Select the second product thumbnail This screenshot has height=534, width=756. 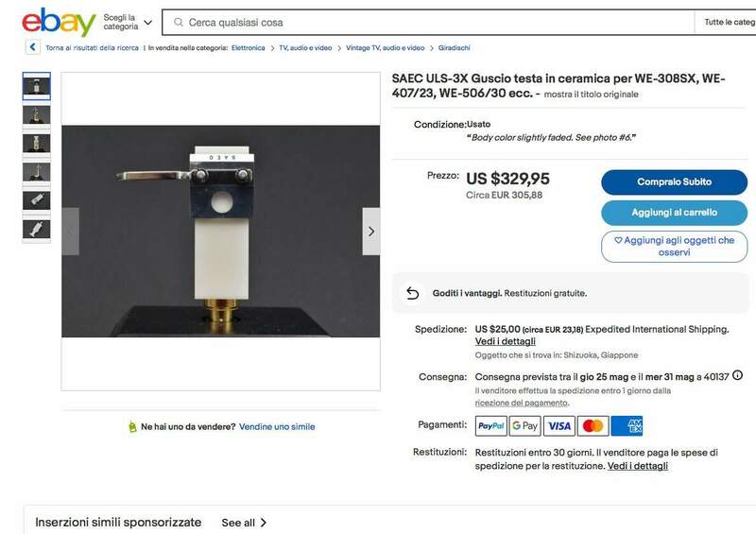click(36, 114)
